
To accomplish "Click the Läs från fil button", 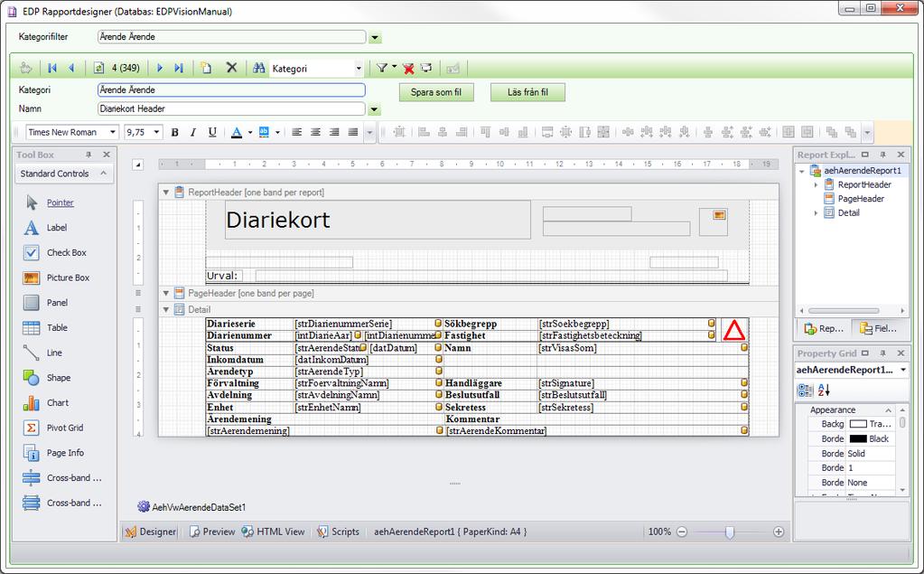I will click(527, 92).
